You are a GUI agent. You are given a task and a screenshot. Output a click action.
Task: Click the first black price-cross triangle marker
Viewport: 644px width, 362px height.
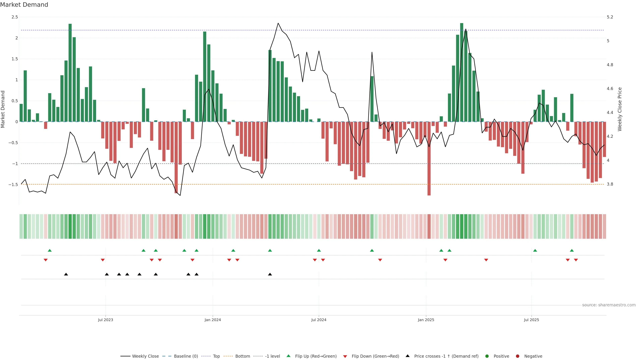pyautogui.click(x=66, y=274)
